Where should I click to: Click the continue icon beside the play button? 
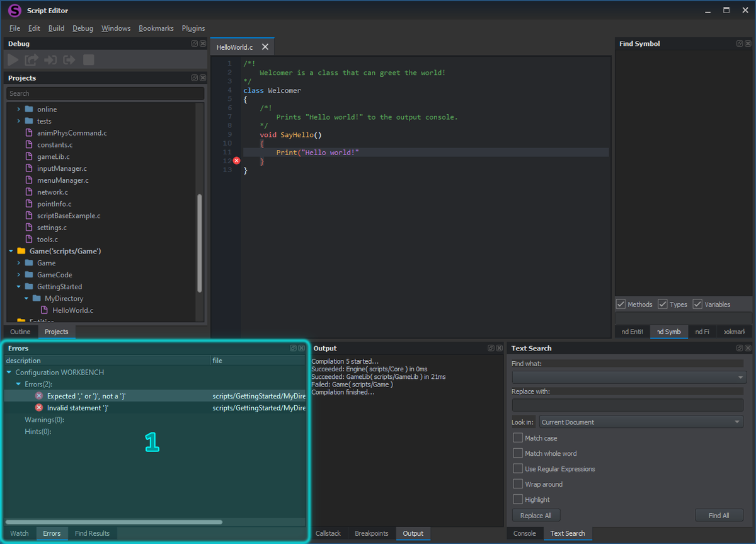(30, 59)
